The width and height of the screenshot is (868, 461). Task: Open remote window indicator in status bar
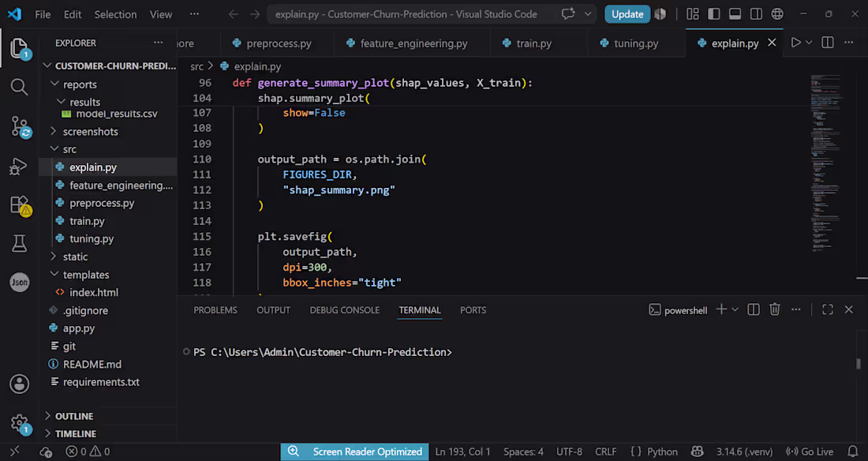pos(15,452)
